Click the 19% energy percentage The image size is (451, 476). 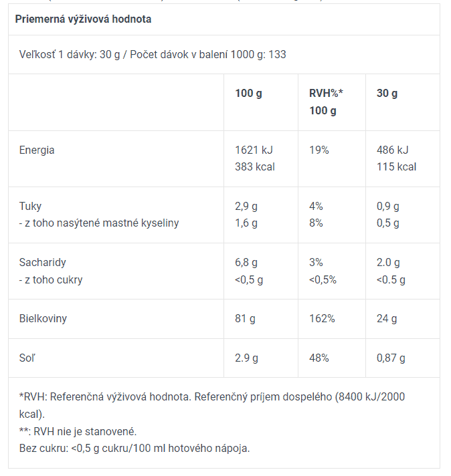coord(319,150)
